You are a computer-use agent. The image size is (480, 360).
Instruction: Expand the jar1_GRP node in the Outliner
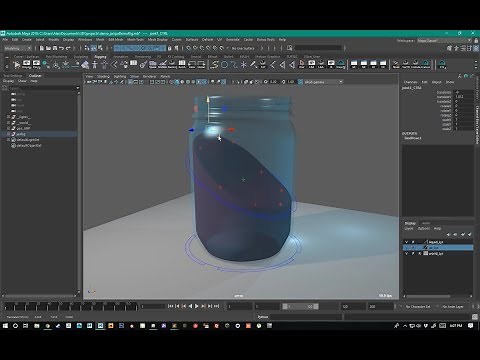[9, 128]
